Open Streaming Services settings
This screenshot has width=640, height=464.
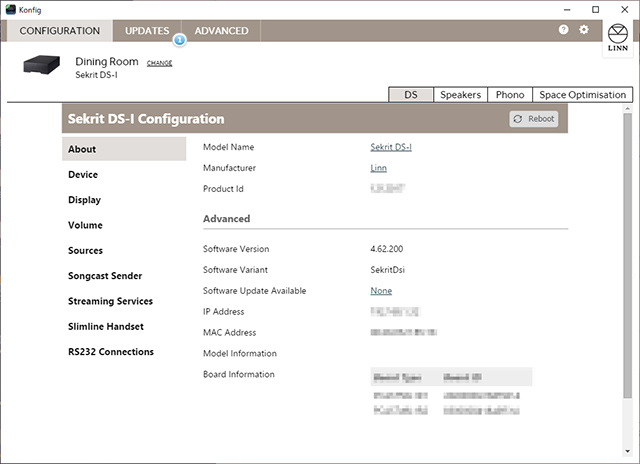(x=110, y=301)
